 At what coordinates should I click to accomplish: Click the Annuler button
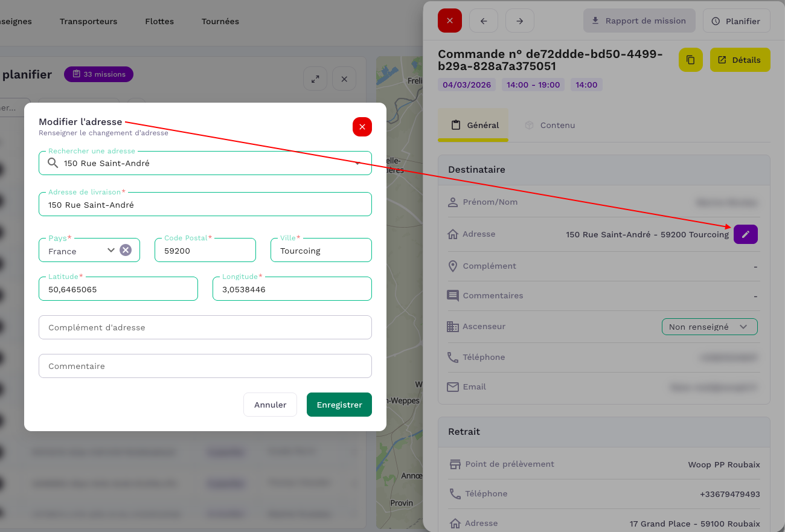(x=270, y=405)
